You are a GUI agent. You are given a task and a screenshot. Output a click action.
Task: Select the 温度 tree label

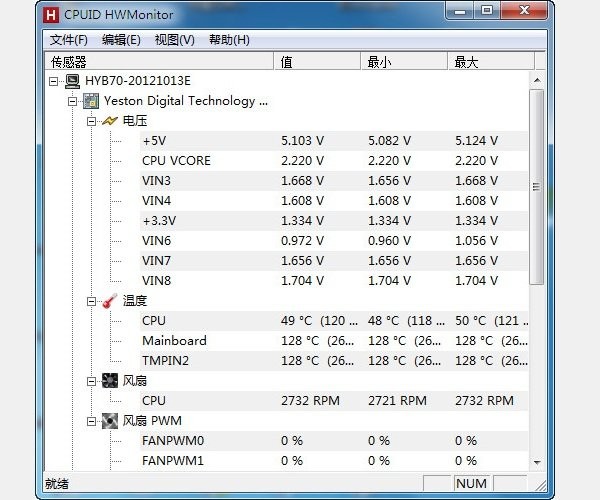point(135,301)
